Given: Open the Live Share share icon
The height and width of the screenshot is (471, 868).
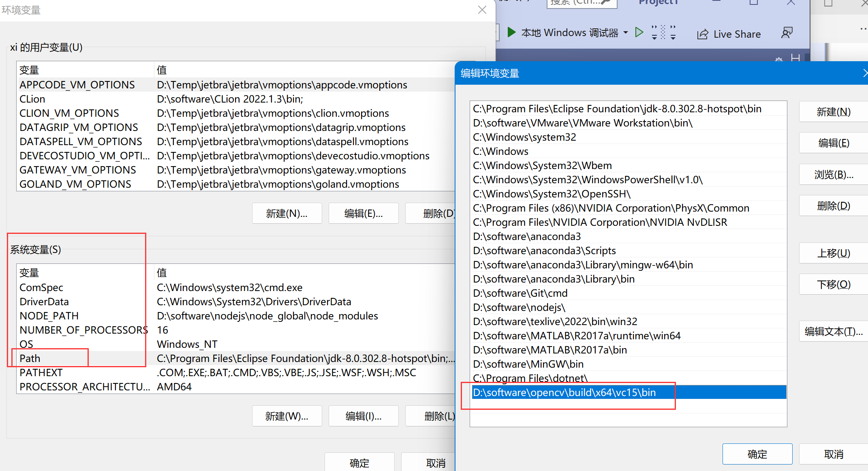Looking at the screenshot, I should point(703,34).
